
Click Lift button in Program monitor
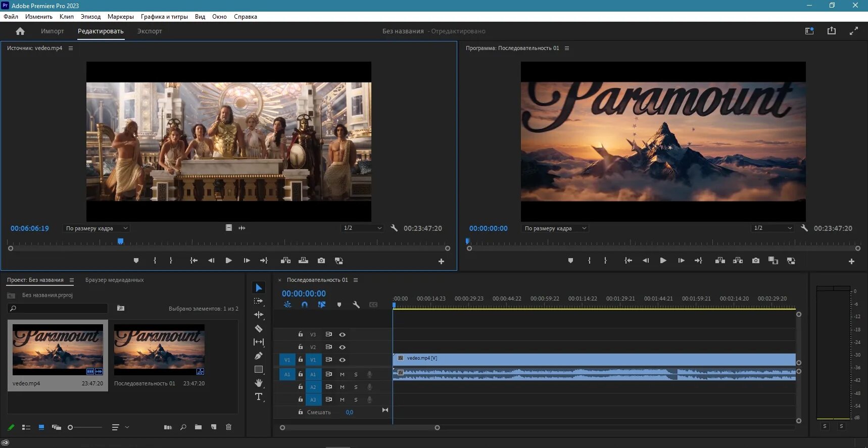[720, 261]
